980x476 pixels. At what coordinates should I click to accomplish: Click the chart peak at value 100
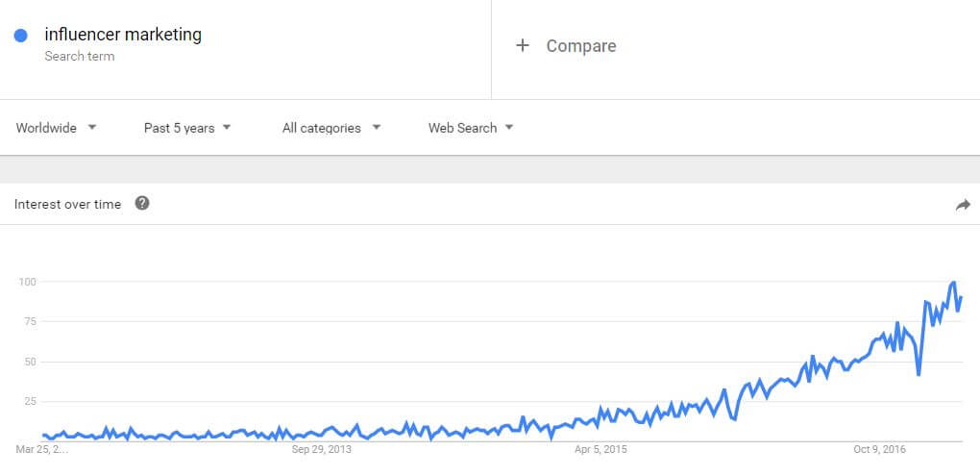tap(953, 283)
